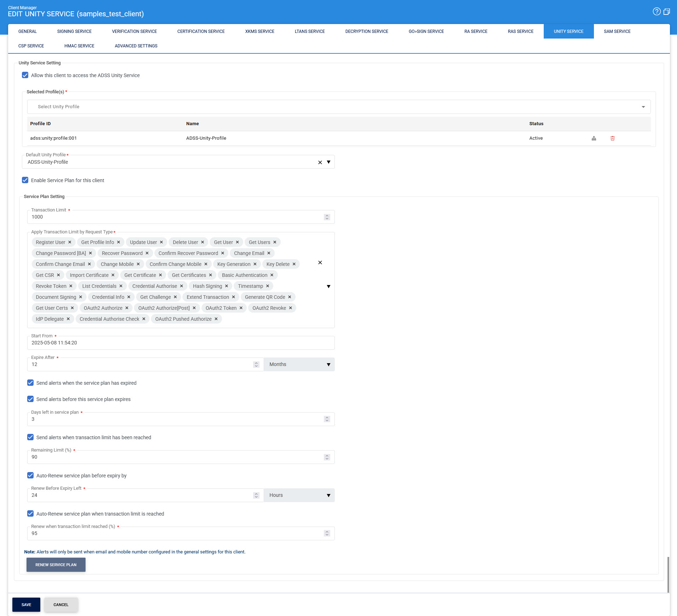Open the help icon in header
Screen dimensions: 677x616
coord(656,12)
